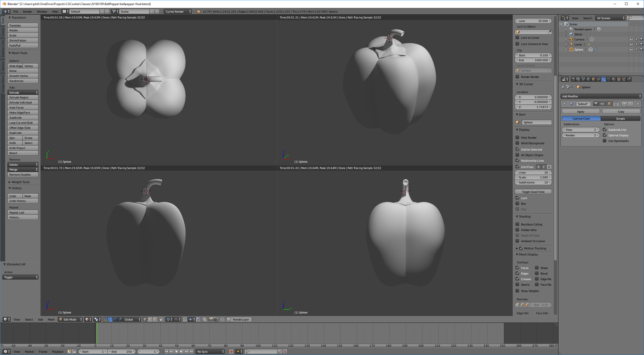644x355 pixels.
Task: Open the Render menu
Action: click(27, 12)
